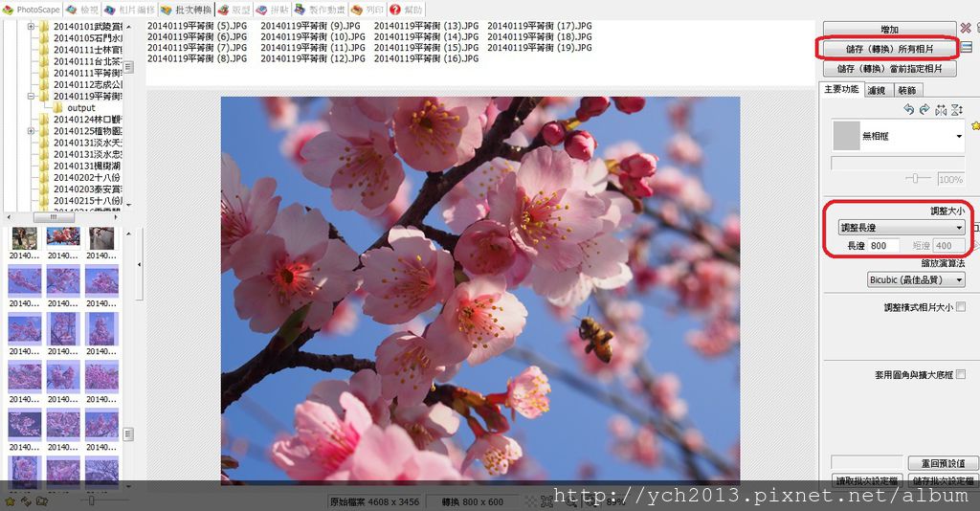
Task: Click 儲存（轉換）所有相片 button
Action: (x=889, y=49)
